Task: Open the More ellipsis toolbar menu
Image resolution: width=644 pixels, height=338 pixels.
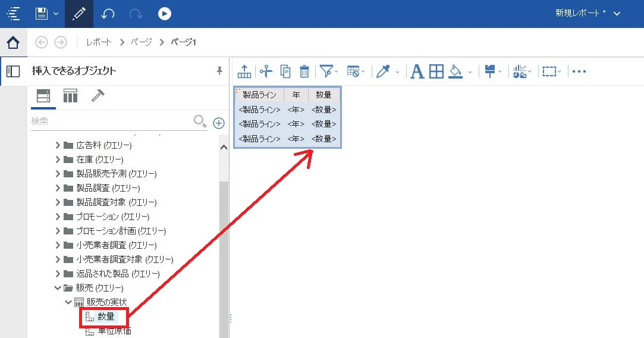Action: pyautogui.click(x=579, y=71)
